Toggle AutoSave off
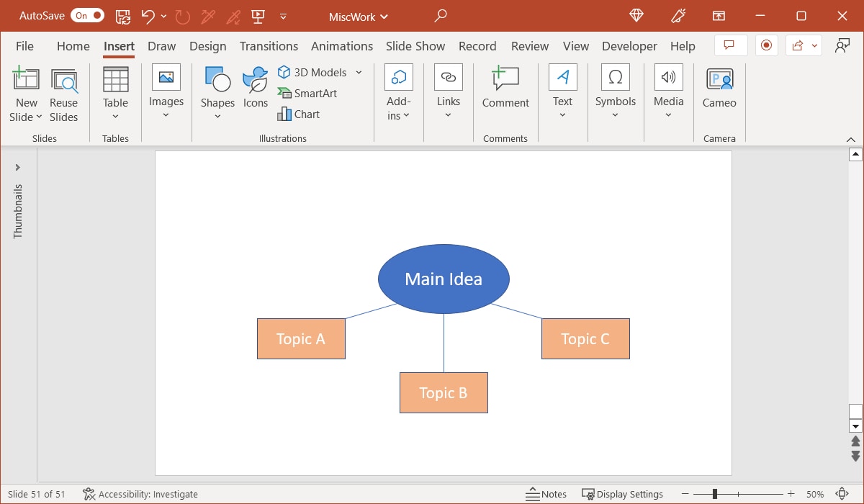The width and height of the screenshot is (864, 504). pos(86,15)
